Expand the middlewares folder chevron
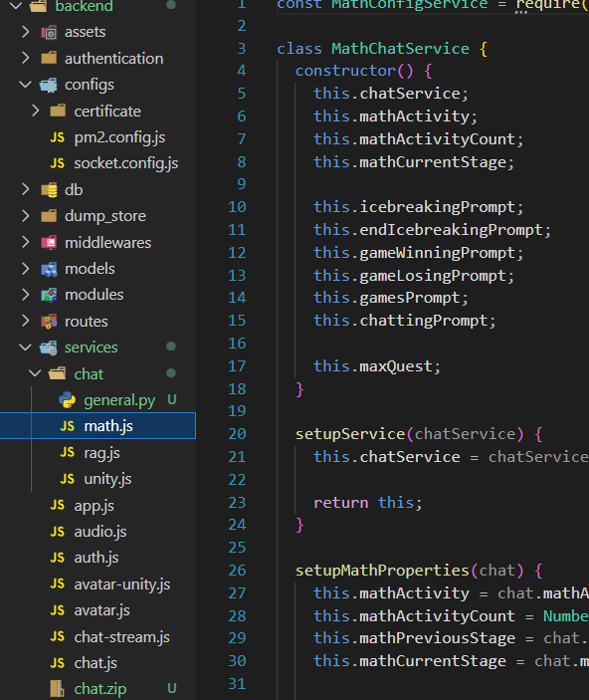The width and height of the screenshot is (589, 700). point(26,242)
